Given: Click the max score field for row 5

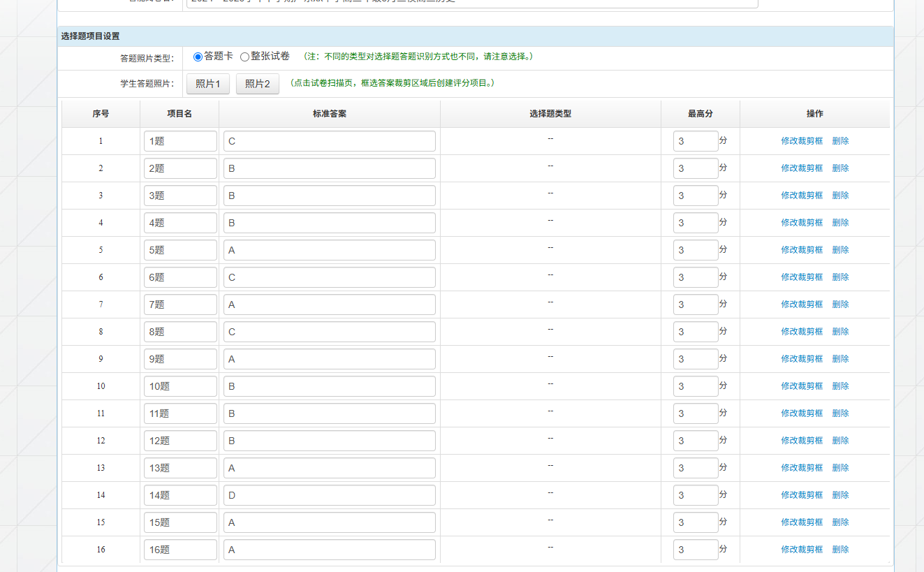Looking at the screenshot, I should 695,250.
